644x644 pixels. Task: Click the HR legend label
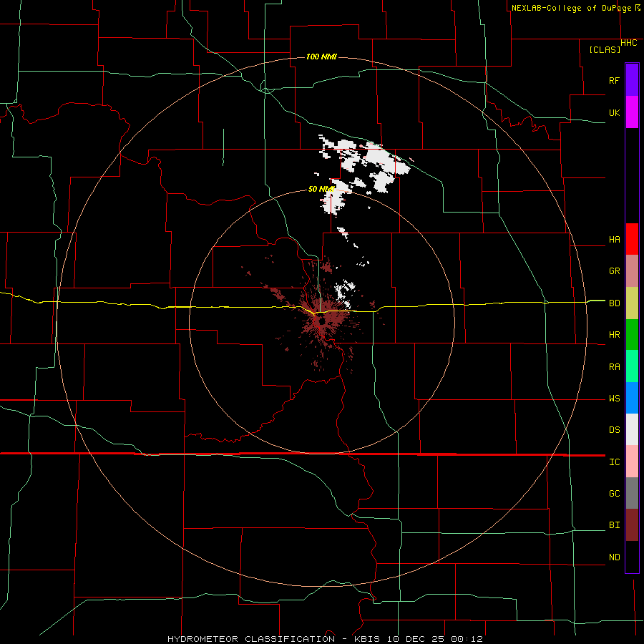[614, 335]
